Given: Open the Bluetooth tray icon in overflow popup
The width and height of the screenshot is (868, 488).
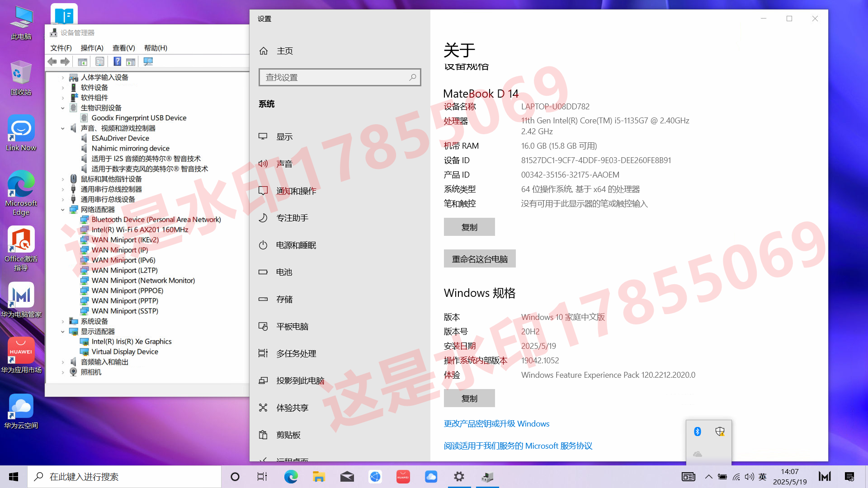Looking at the screenshot, I should click(698, 432).
